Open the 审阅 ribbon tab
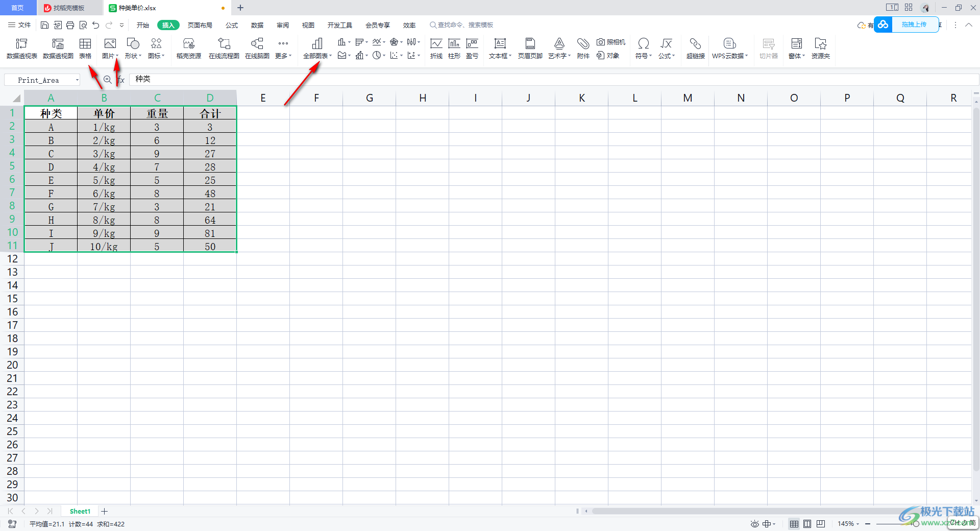The image size is (980, 531). tap(283, 25)
